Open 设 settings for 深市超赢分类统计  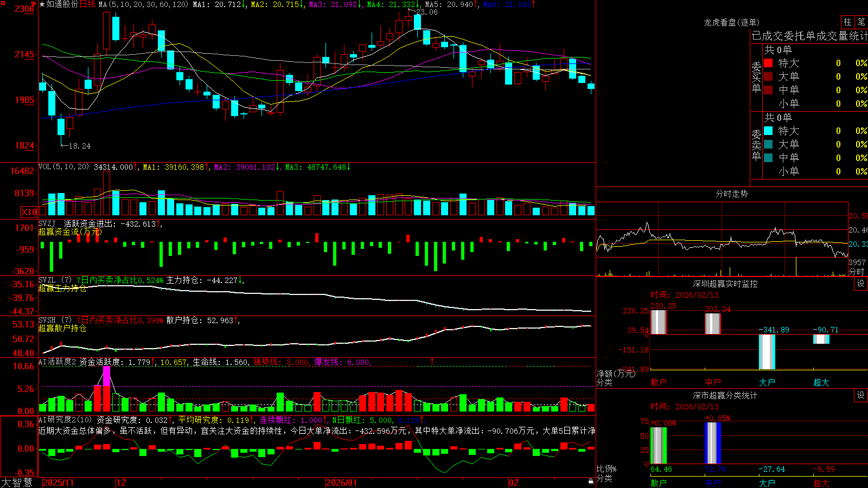[x=861, y=395]
